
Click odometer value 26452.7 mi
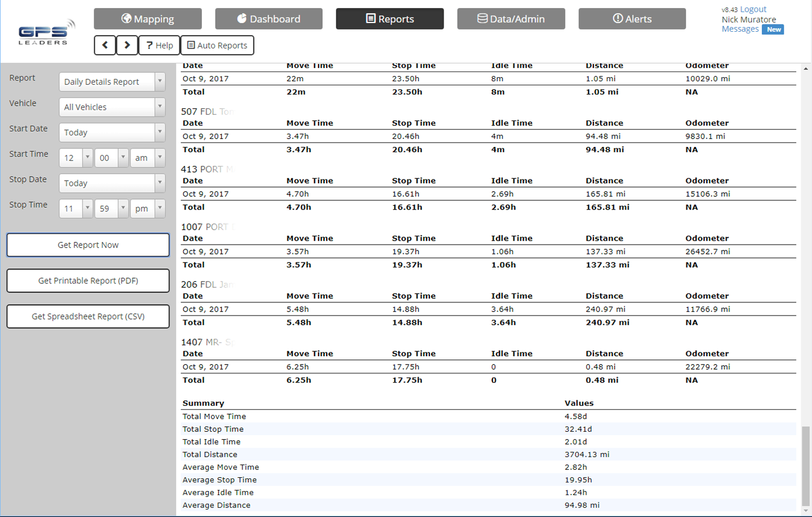[x=708, y=252]
